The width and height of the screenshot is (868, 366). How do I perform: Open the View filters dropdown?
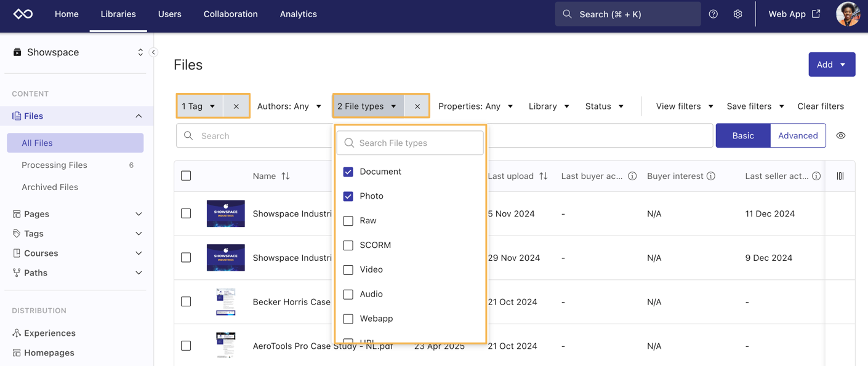click(685, 106)
